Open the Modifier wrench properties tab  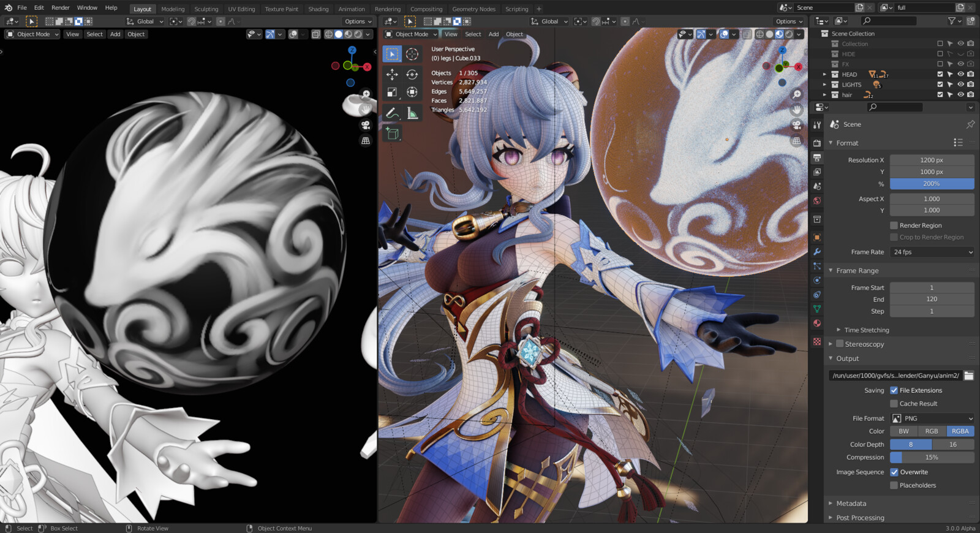click(817, 252)
